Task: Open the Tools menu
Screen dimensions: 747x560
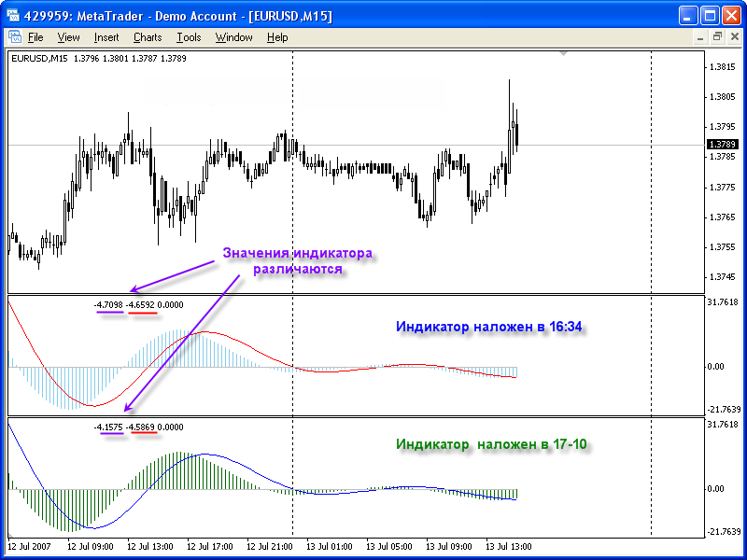Action: click(x=189, y=37)
